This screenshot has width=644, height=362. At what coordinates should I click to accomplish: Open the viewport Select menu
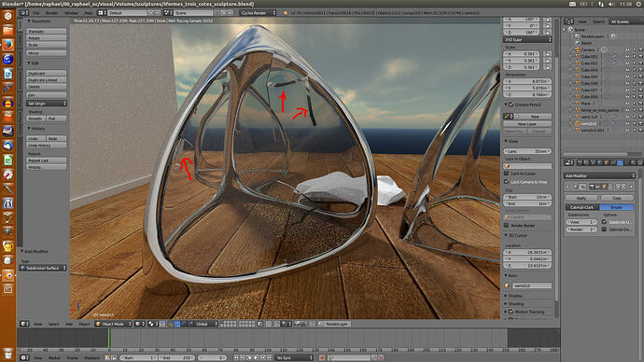54,324
